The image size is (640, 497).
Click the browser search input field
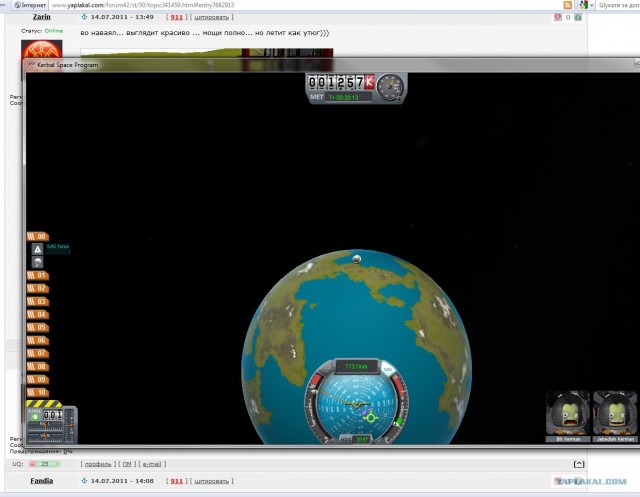(x=618, y=5)
